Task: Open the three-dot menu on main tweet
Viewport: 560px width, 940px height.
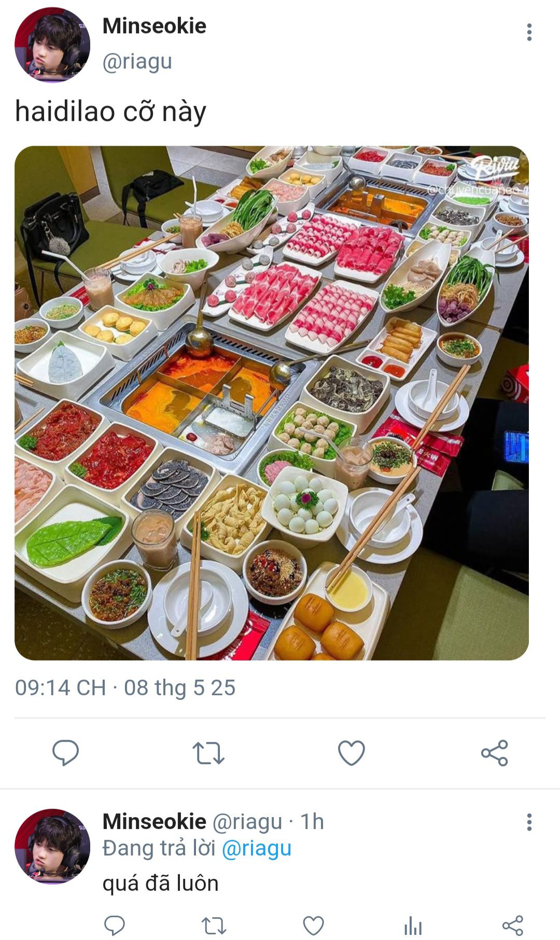Action: coord(529,32)
